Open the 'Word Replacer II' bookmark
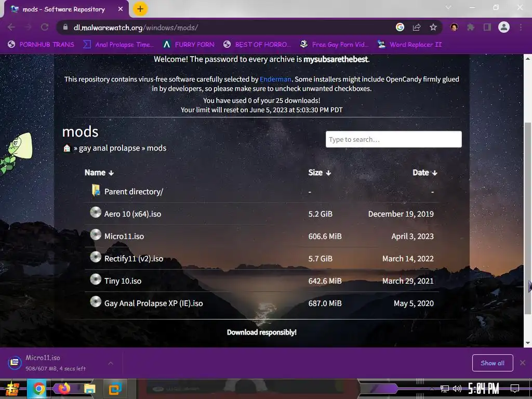This screenshot has width=532, height=399. 410,45
